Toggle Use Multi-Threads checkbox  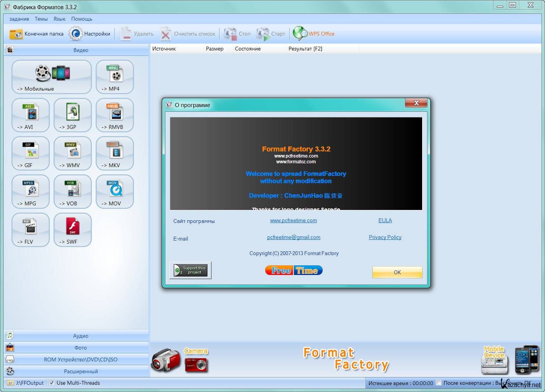52,383
